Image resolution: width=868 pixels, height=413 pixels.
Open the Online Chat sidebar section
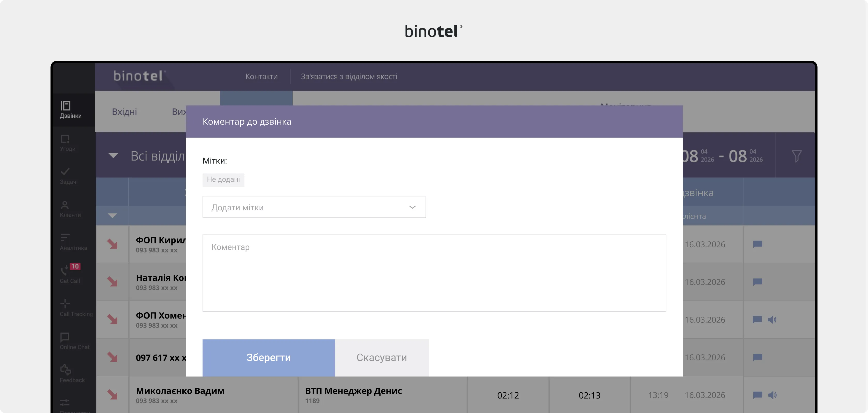[74, 341]
